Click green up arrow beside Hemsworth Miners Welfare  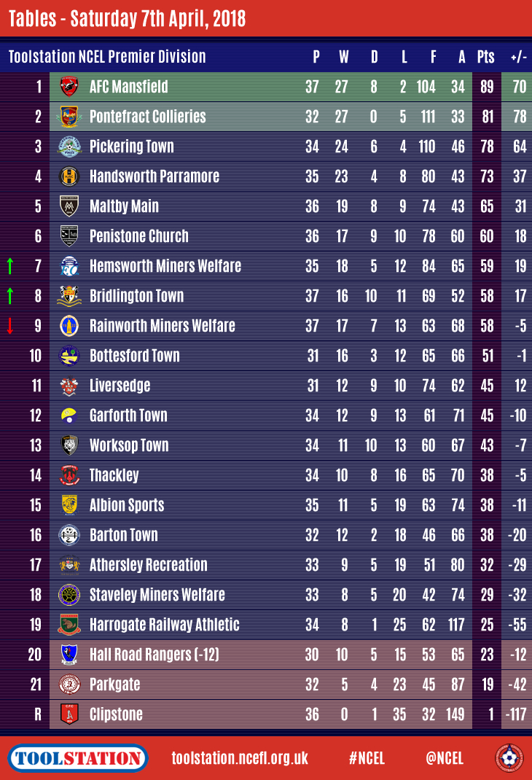(10, 266)
